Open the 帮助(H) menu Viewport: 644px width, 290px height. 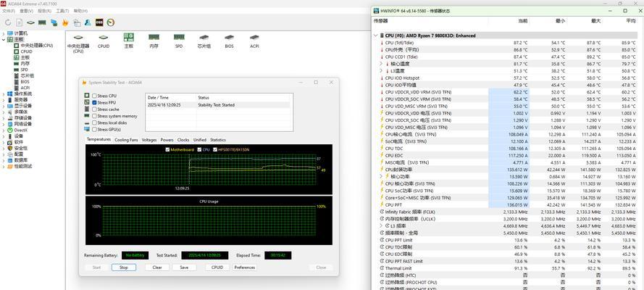coord(80,11)
